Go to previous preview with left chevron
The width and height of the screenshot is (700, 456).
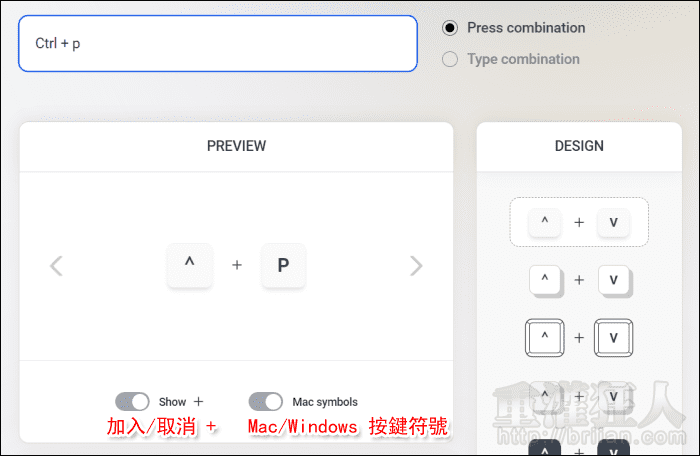point(57,265)
